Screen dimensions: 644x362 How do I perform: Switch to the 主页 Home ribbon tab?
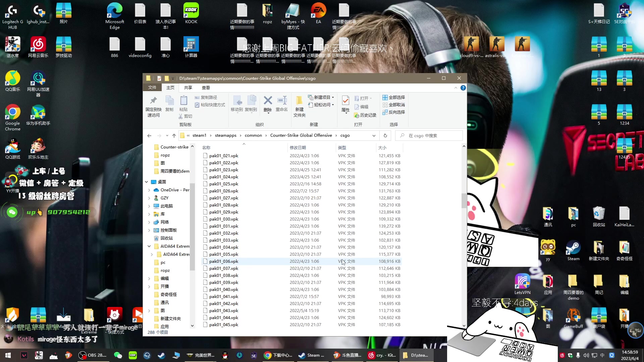(170, 87)
